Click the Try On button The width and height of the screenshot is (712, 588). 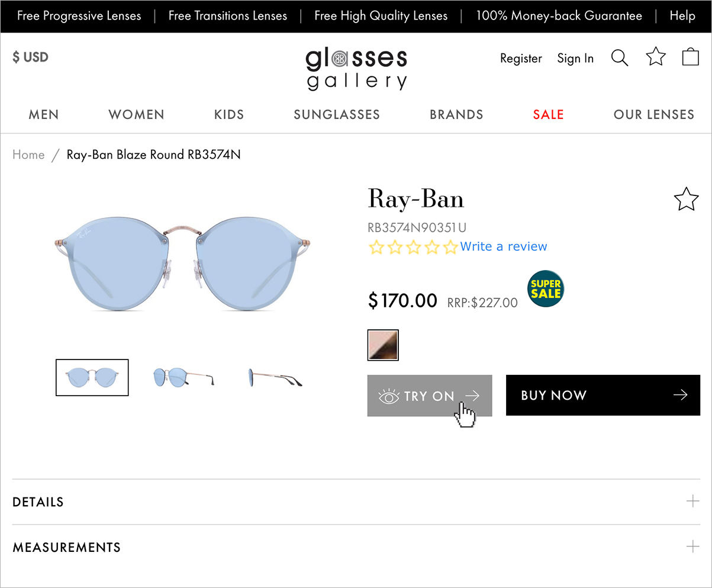click(x=429, y=396)
